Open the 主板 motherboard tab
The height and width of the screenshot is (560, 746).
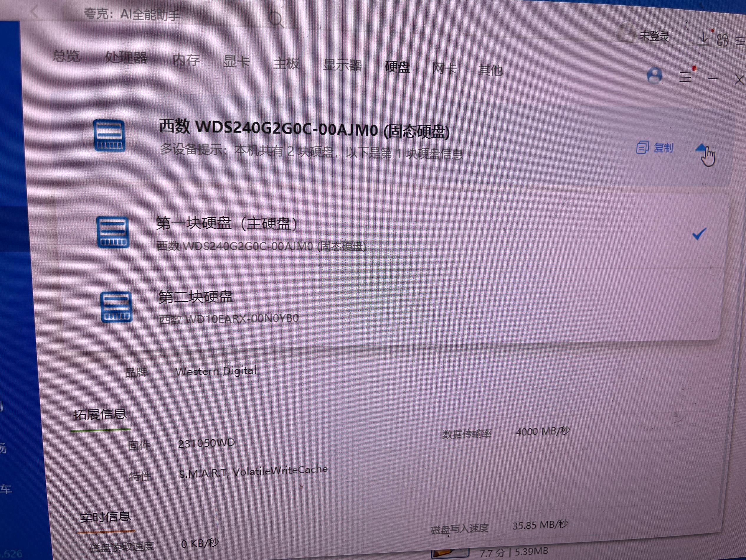click(x=286, y=63)
